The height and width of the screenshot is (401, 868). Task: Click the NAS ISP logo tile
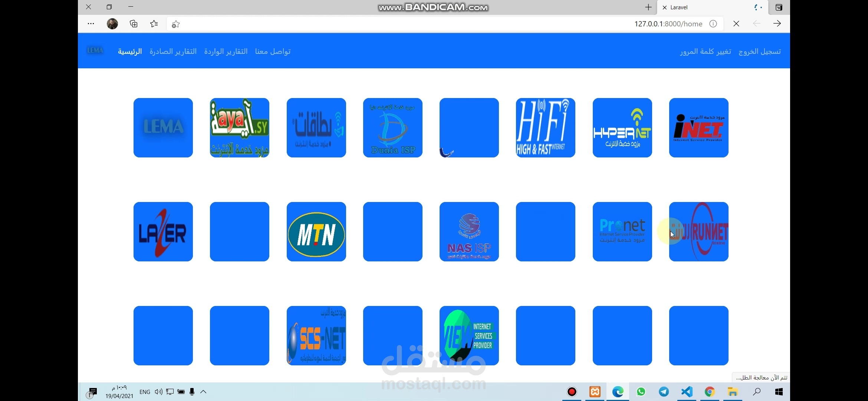[x=469, y=232]
